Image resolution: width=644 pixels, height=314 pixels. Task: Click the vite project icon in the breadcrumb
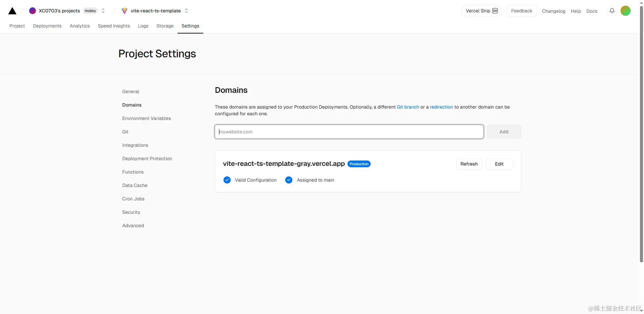pos(124,11)
